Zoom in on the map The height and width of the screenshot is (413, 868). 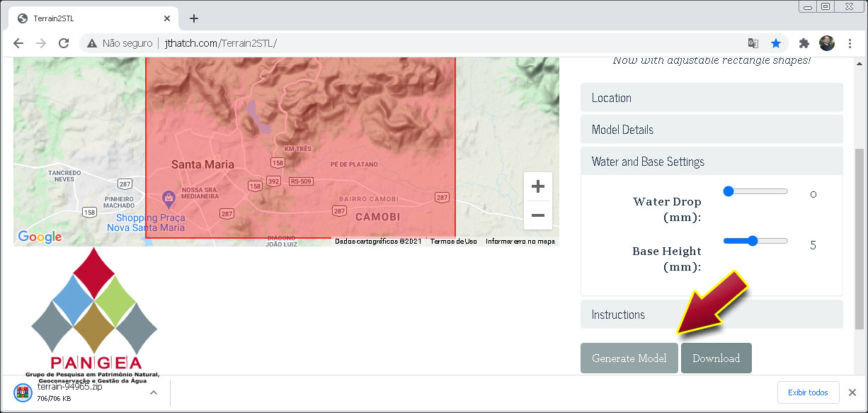pos(538,187)
